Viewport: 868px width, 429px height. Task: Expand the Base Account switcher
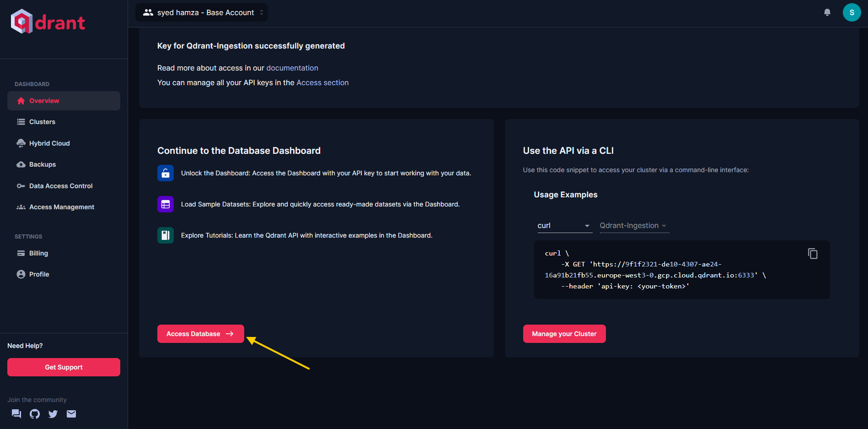coord(201,12)
